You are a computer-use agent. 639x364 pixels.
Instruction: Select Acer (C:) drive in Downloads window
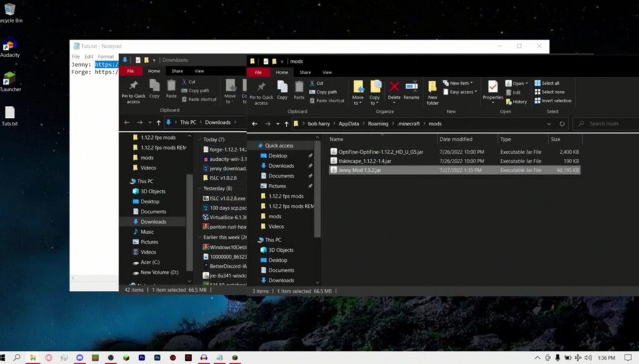point(150,262)
